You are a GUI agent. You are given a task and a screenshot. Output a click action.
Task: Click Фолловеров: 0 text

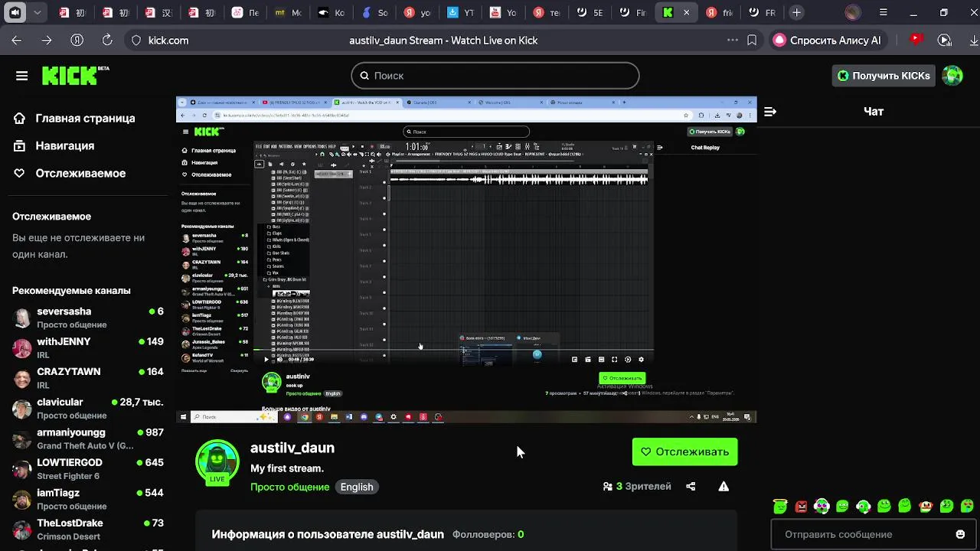tap(488, 534)
